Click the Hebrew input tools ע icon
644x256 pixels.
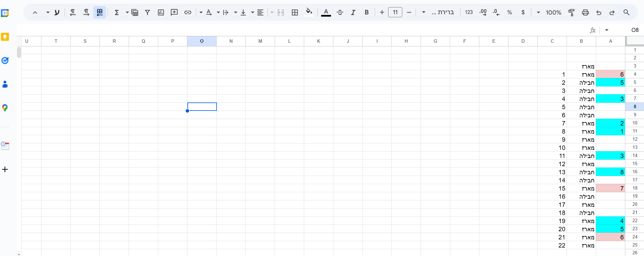click(x=57, y=13)
